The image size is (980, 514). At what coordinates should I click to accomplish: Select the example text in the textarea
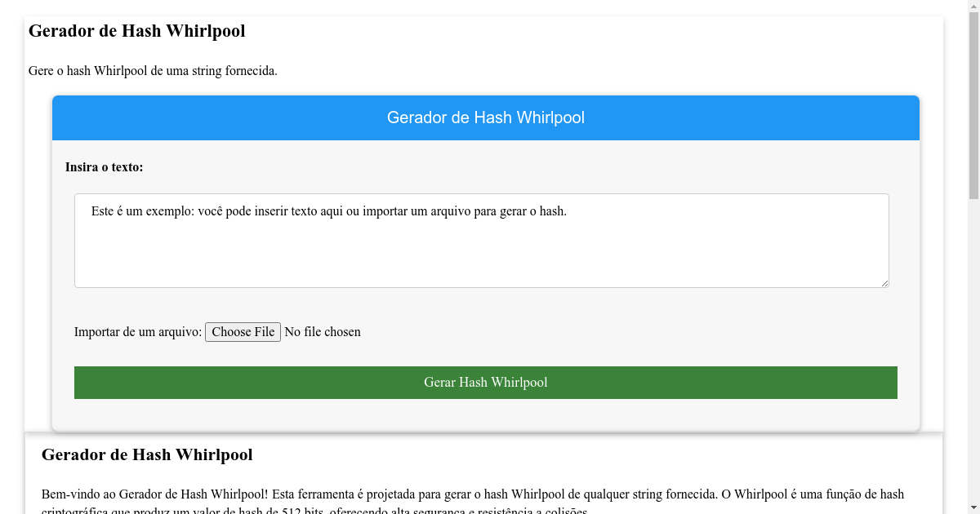(327, 210)
